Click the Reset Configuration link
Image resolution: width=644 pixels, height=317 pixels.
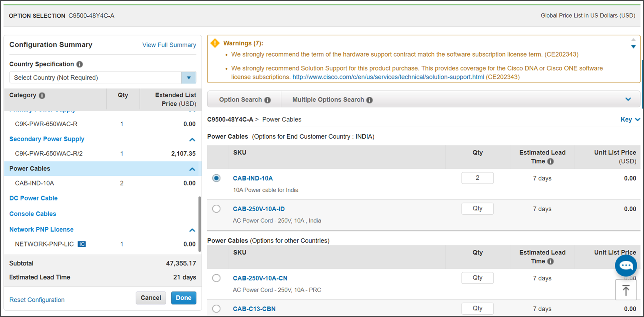click(x=37, y=300)
